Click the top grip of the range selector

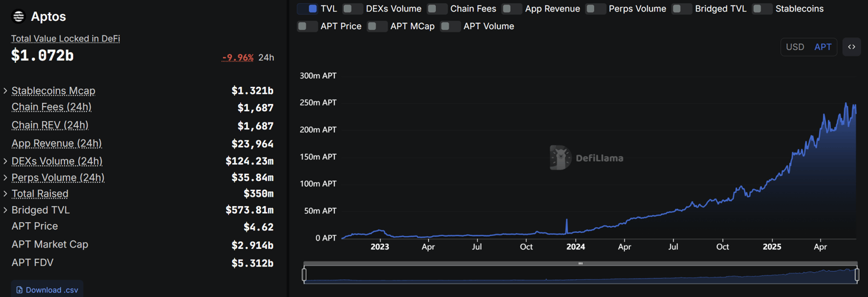[x=580, y=263]
